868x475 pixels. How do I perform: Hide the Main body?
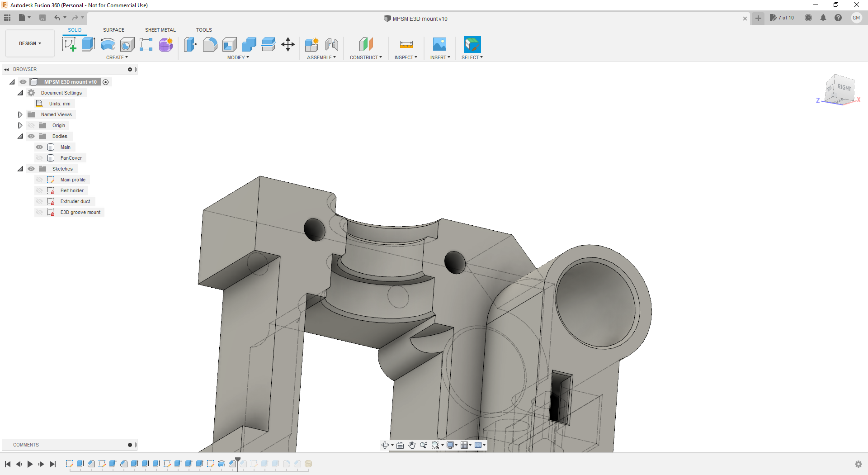click(x=39, y=147)
